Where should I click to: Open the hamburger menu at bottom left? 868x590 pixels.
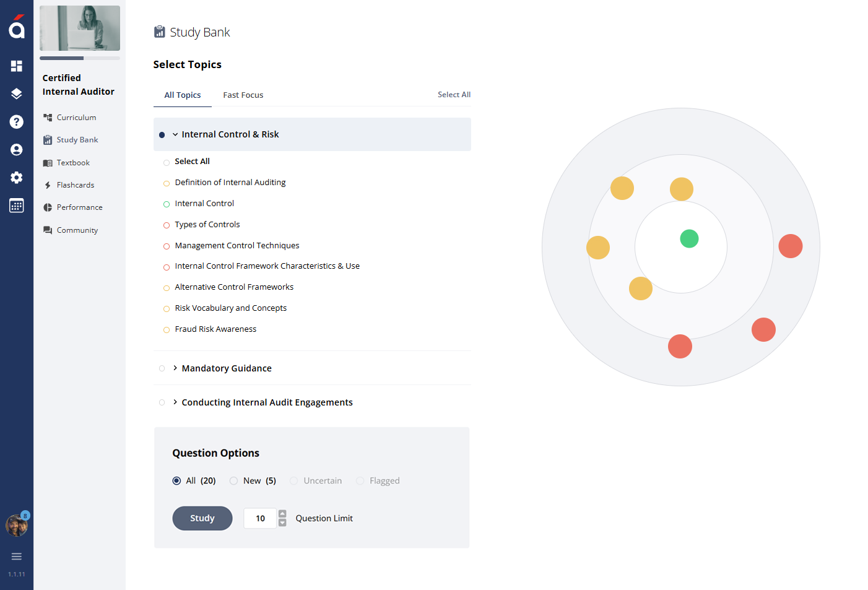[17, 556]
